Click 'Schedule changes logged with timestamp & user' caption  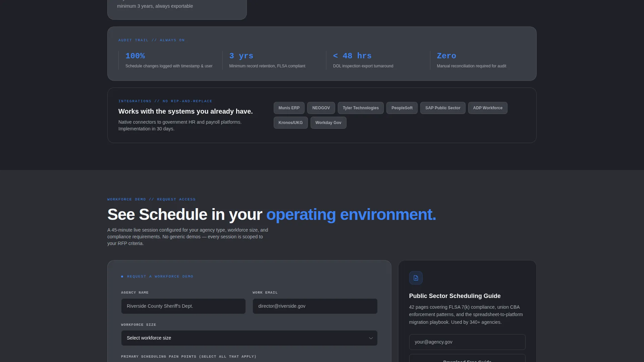pyautogui.click(x=169, y=66)
